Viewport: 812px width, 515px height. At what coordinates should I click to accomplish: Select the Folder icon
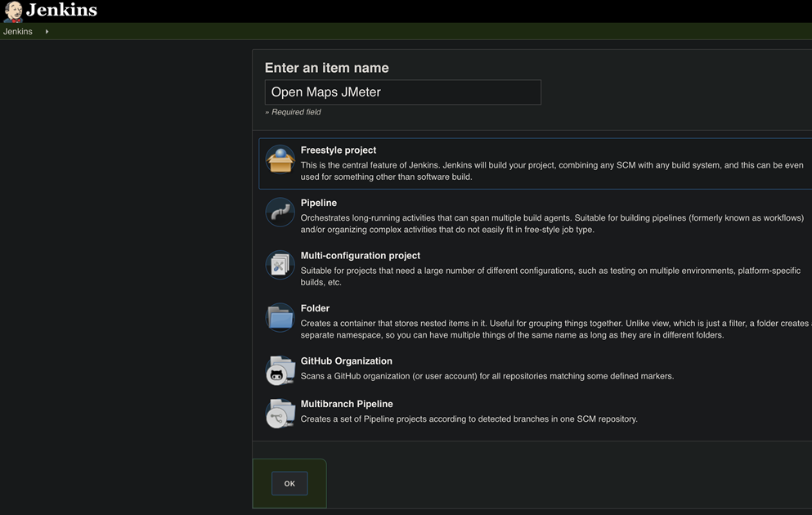280,318
